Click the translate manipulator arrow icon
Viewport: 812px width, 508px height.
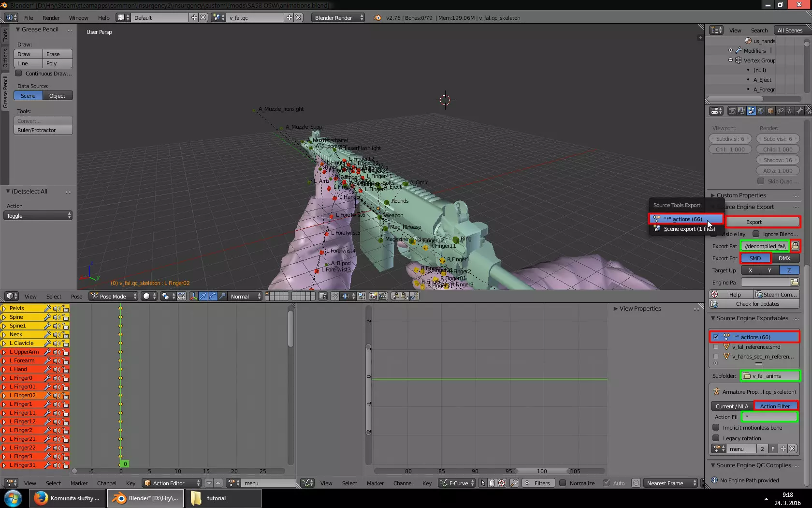[203, 296]
